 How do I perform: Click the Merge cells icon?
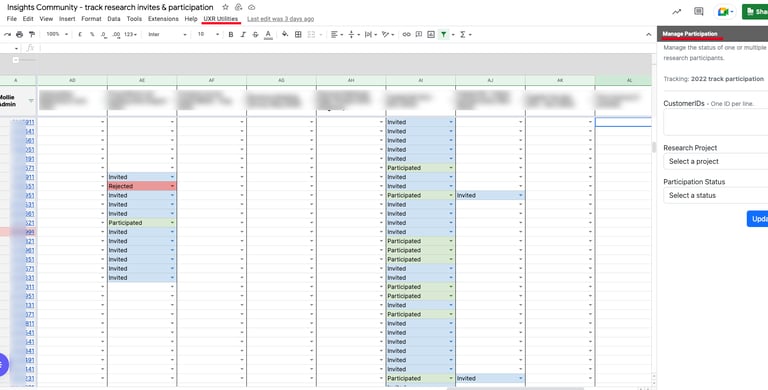[311, 34]
